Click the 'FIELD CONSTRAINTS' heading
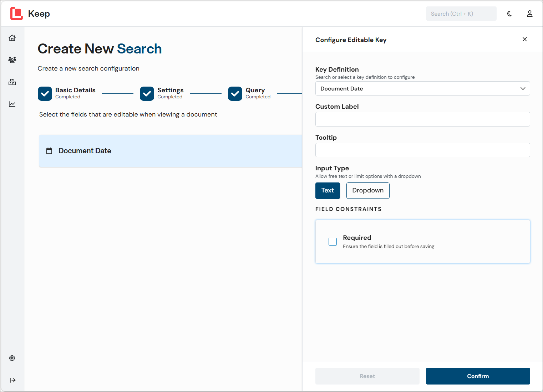543x392 pixels. tap(348, 209)
